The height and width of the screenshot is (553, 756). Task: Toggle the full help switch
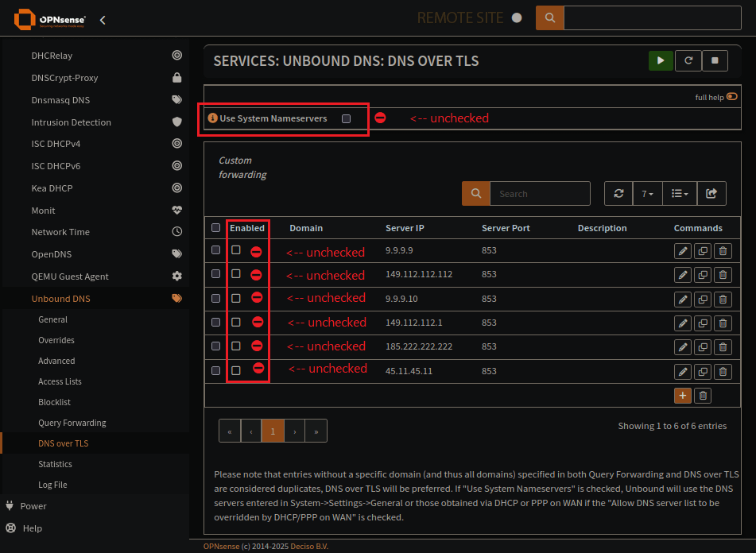click(x=732, y=96)
